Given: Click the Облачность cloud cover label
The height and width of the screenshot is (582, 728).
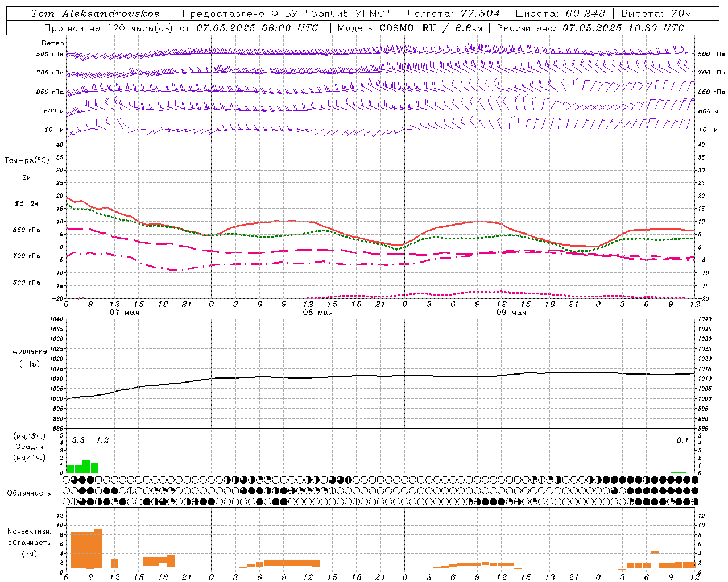Looking at the screenshot, I should 29,493.
